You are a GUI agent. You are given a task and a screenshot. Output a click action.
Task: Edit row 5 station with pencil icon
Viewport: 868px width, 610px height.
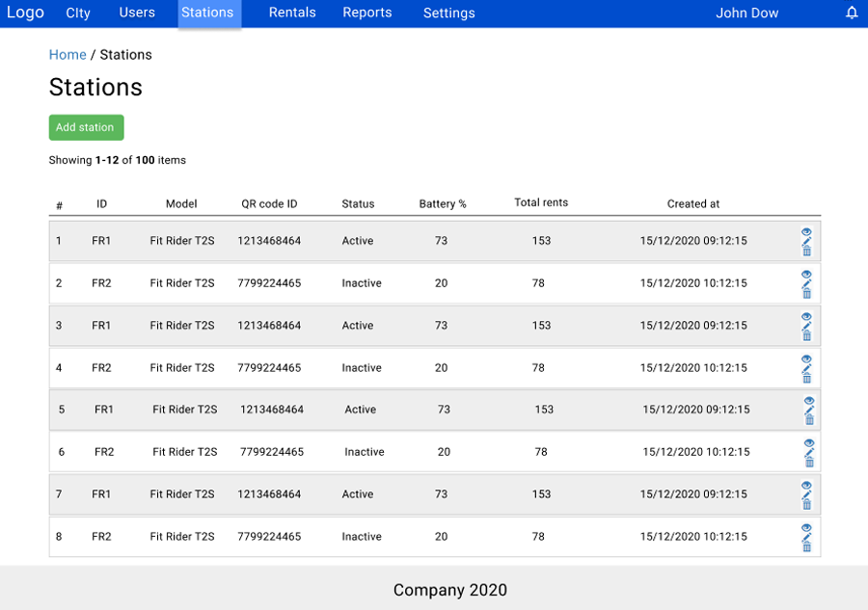(809, 410)
